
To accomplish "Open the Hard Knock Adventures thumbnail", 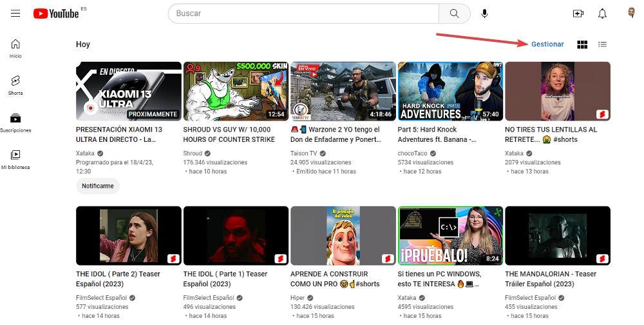I will pos(450,92).
